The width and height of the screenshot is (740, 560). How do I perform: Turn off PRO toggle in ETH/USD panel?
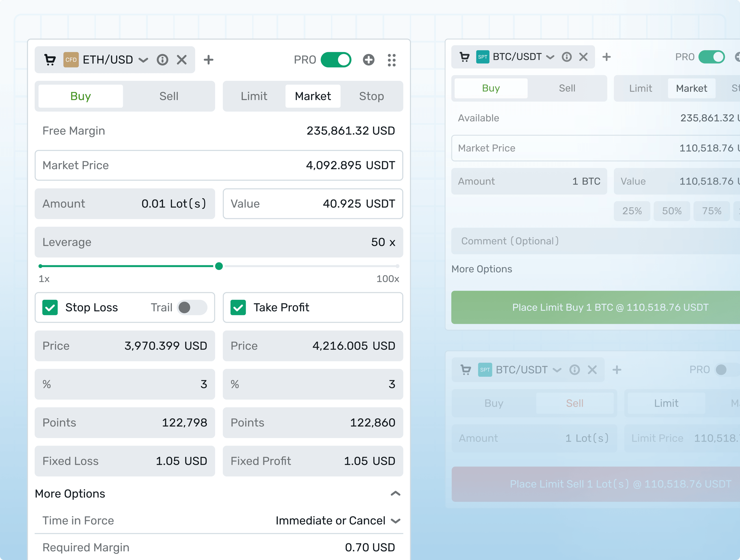[x=336, y=60]
